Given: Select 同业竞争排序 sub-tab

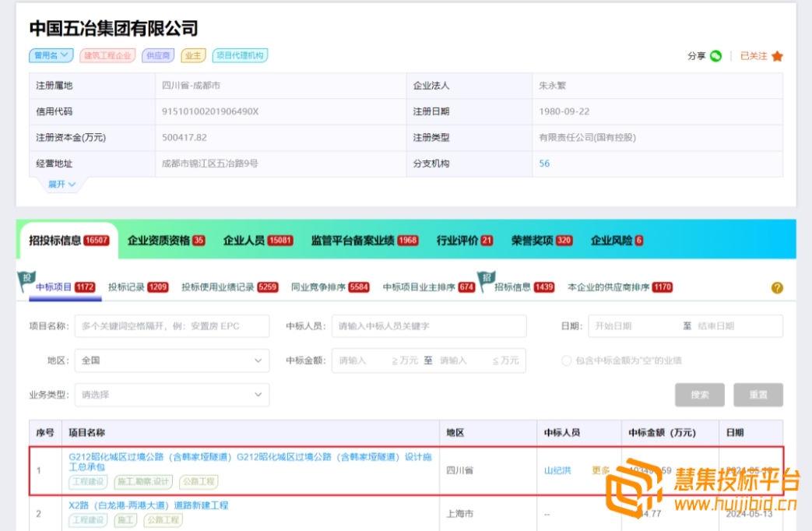Looking at the screenshot, I should (330, 287).
